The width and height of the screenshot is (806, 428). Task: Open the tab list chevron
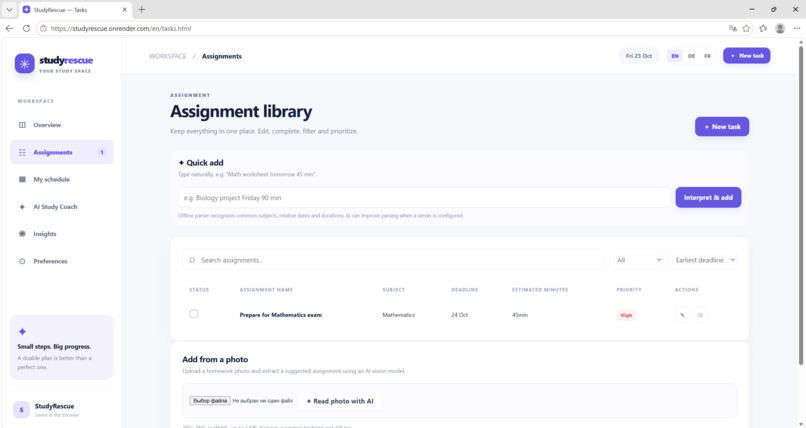pos(9,9)
